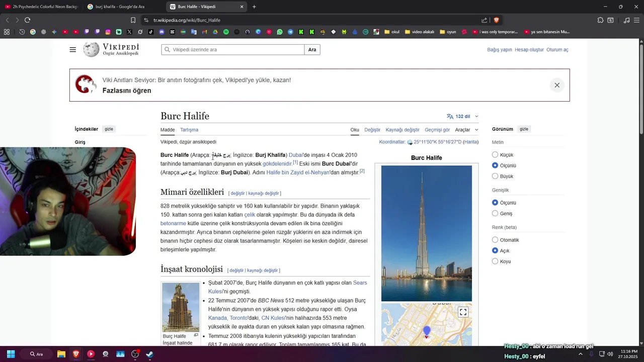Open the Brave main menu button
644x362 pixels.
click(x=636, y=20)
